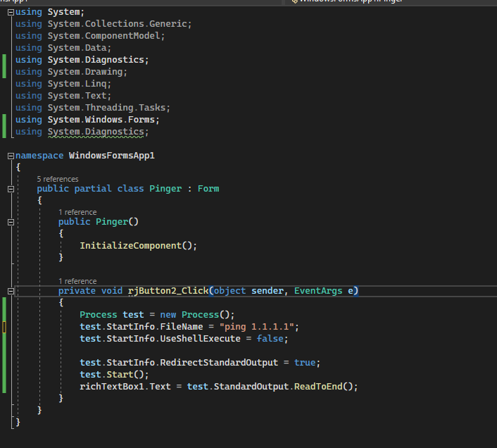
Task: Open '1 reference' link above Pinger() constructor
Action: click(x=77, y=212)
